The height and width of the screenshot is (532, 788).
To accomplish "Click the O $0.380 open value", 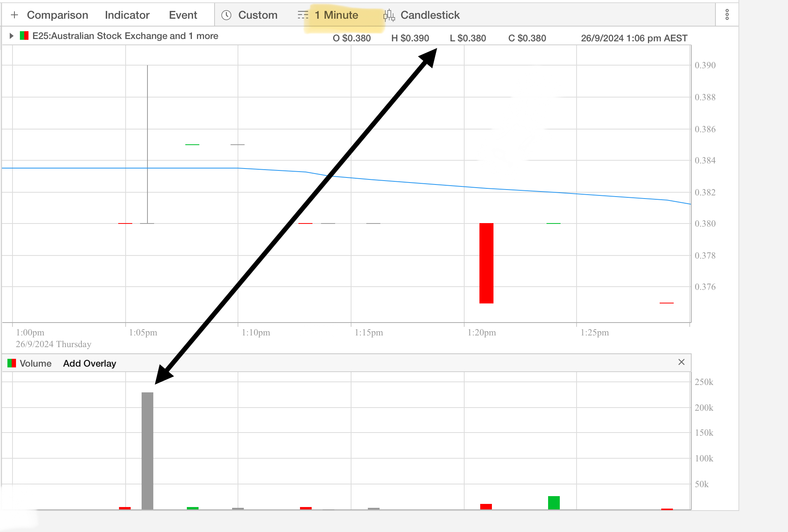I will point(351,38).
